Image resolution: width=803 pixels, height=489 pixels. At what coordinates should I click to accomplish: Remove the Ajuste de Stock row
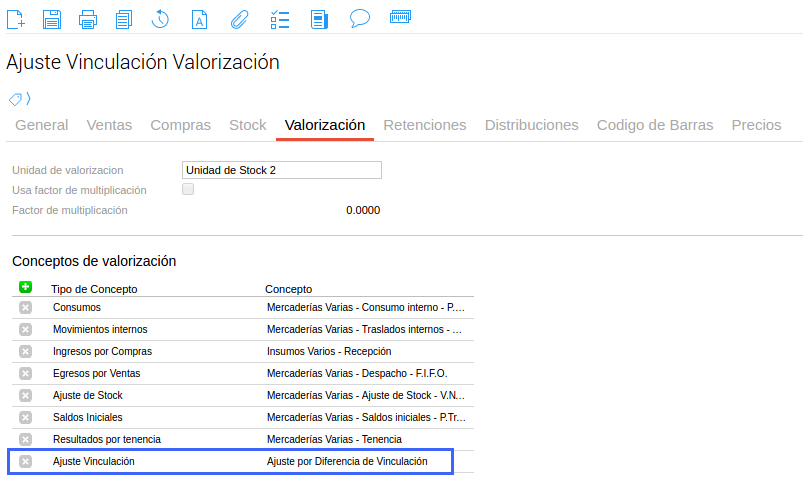point(25,395)
